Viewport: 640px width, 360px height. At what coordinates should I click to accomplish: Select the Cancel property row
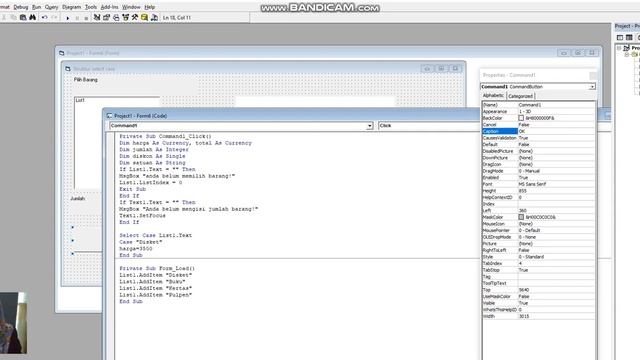click(x=538, y=124)
